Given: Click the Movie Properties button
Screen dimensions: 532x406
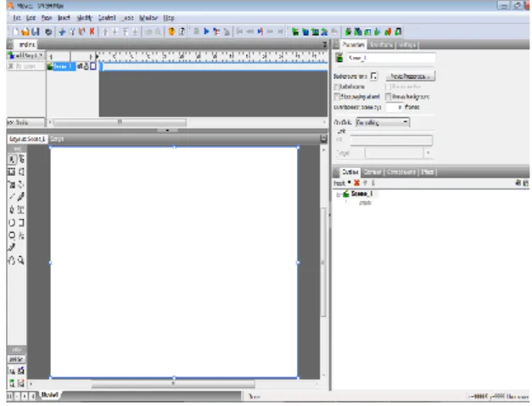Looking at the screenshot, I should (x=411, y=76).
